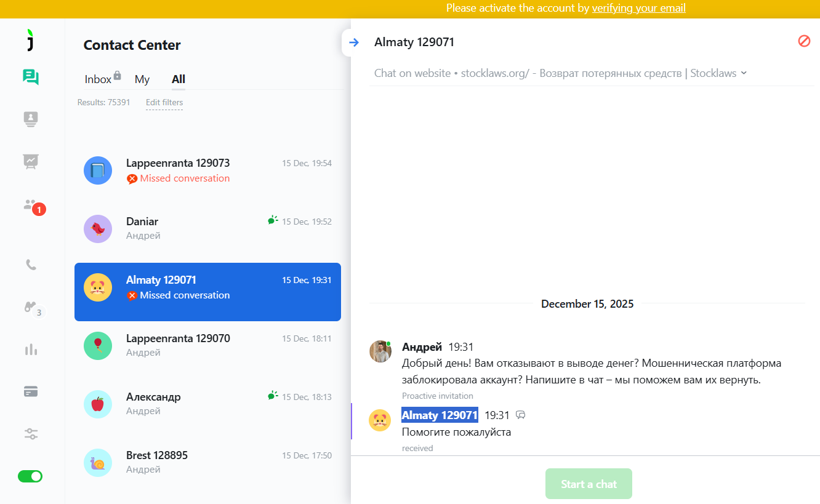
Task: Click the "Помогите пожалуйста" message
Action: point(457,432)
